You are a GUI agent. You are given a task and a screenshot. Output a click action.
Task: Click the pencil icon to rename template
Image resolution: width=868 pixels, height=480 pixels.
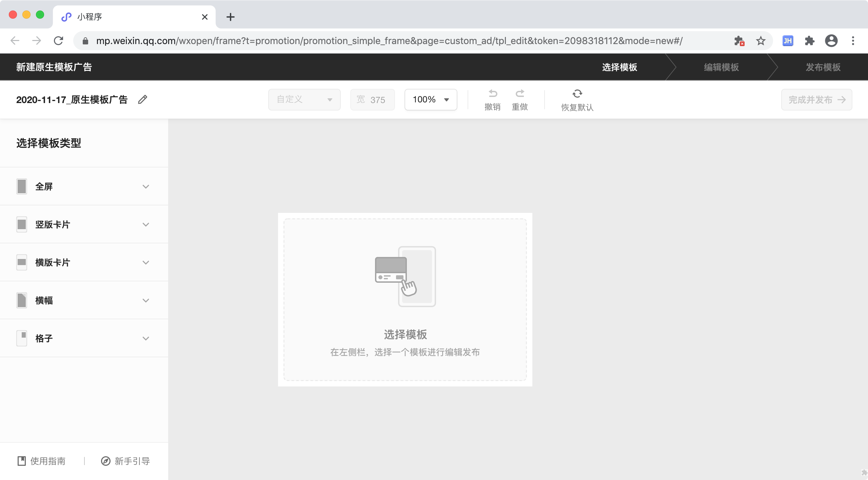142,100
